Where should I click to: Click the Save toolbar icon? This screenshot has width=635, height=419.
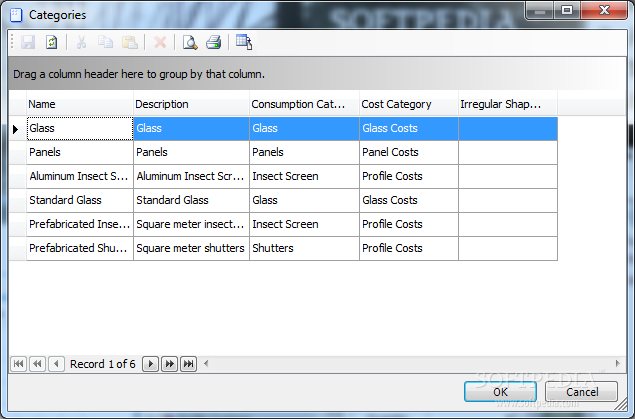tap(28, 42)
